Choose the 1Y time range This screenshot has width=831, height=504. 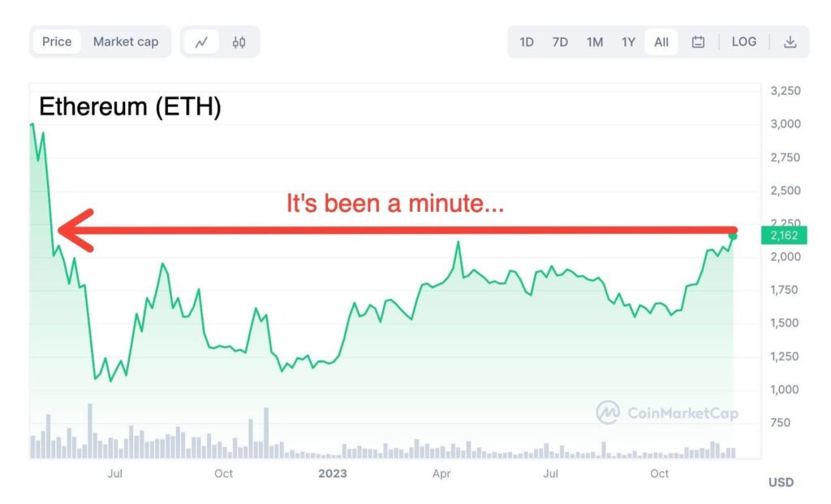click(628, 42)
